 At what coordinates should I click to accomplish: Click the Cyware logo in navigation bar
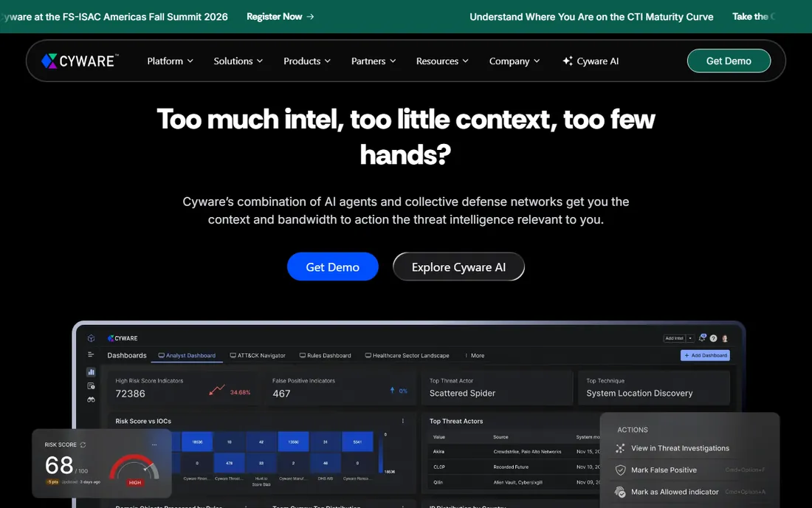(80, 61)
